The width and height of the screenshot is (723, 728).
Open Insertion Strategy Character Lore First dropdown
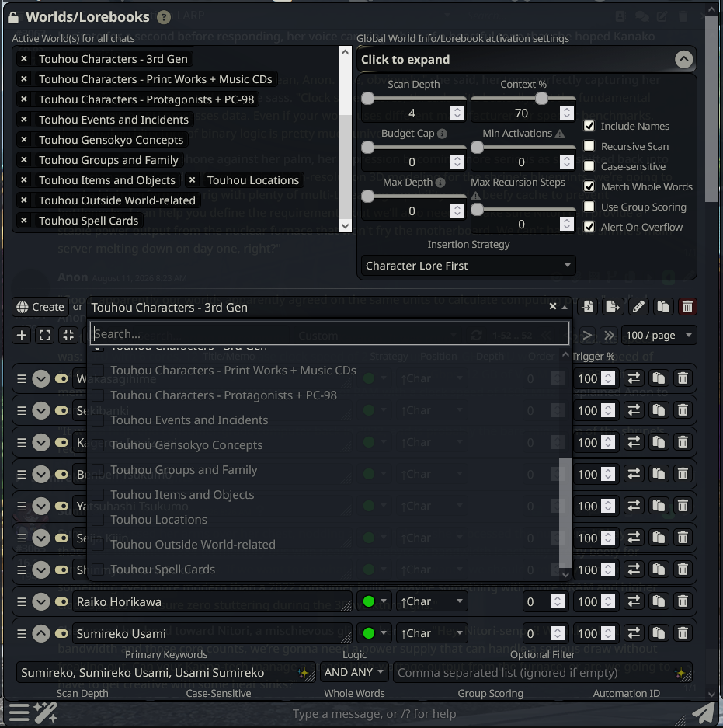(468, 266)
